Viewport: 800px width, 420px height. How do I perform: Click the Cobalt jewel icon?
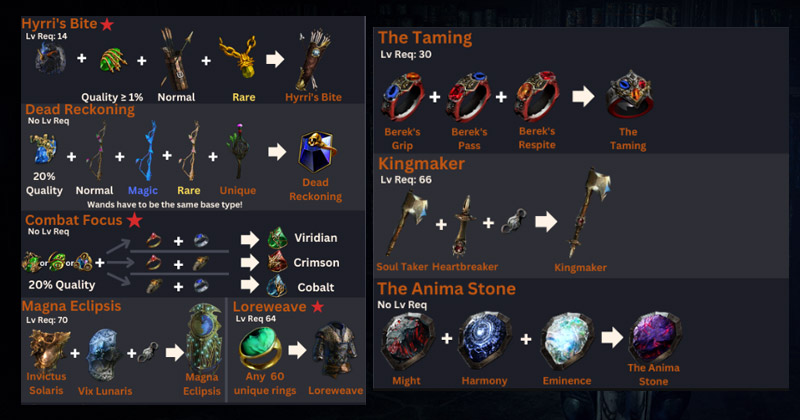(x=277, y=286)
